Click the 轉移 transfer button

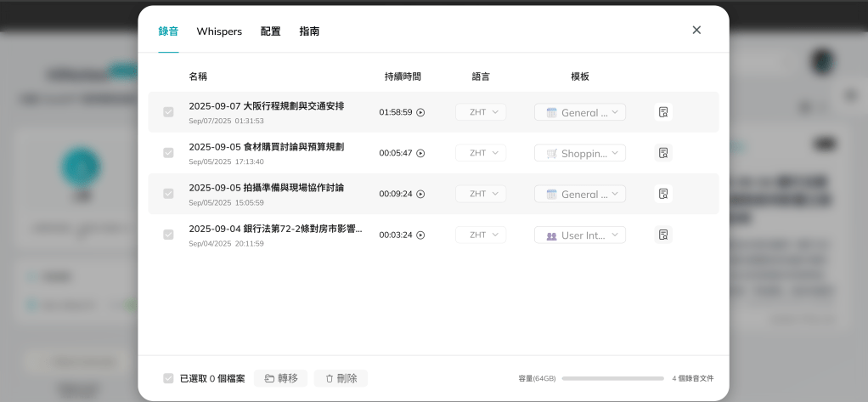click(280, 378)
